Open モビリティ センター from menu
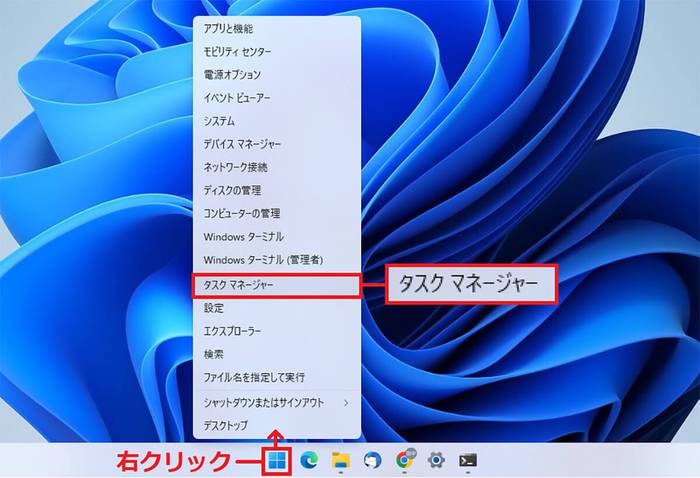This screenshot has width=700, height=478. [x=277, y=52]
